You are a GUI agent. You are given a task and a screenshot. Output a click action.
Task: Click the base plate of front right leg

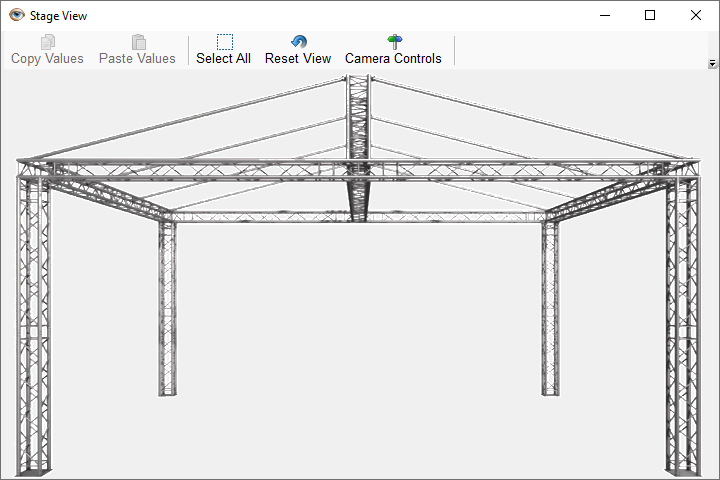click(684, 471)
